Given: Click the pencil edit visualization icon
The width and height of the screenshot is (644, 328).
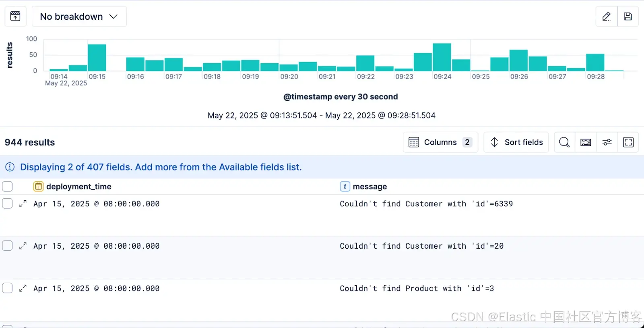Looking at the screenshot, I should coord(606,17).
